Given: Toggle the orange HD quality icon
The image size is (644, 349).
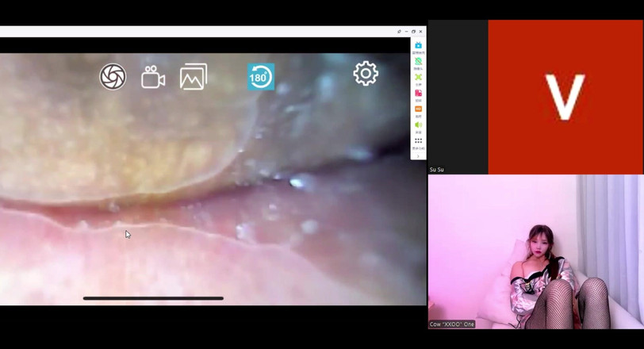Looking at the screenshot, I should click(x=418, y=109).
